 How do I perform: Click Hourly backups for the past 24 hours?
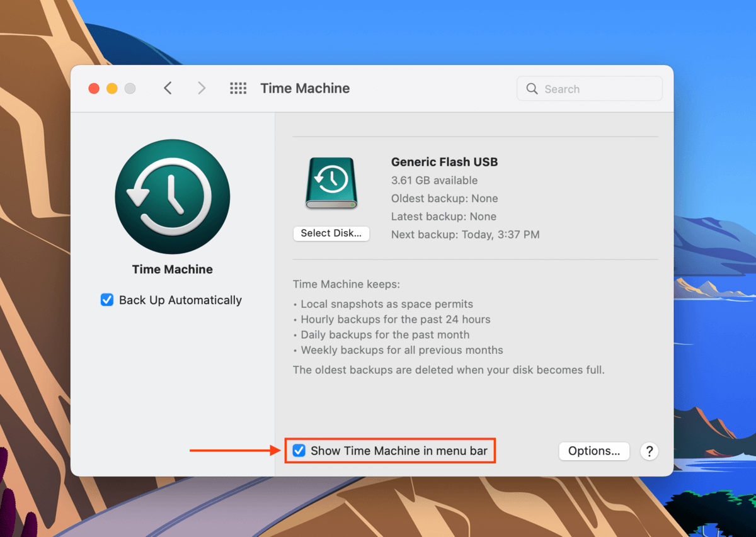coord(396,319)
